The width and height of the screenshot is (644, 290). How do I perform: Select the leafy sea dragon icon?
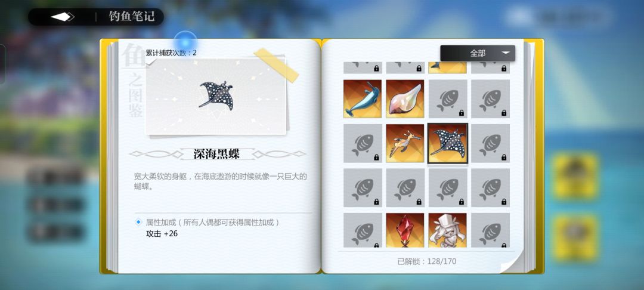pos(405,143)
